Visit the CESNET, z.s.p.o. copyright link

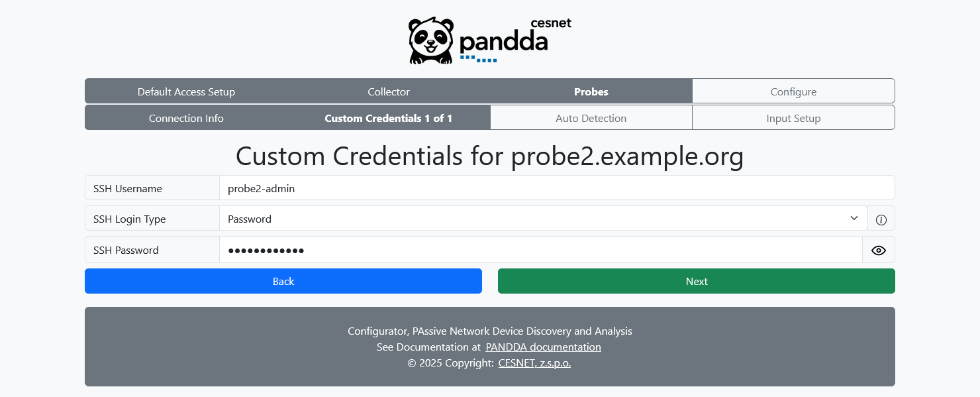(534, 363)
